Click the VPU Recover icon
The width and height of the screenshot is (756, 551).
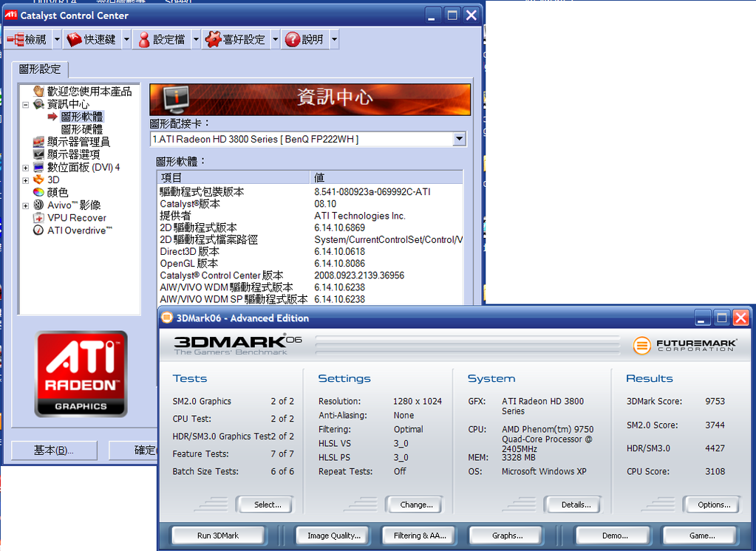39,218
